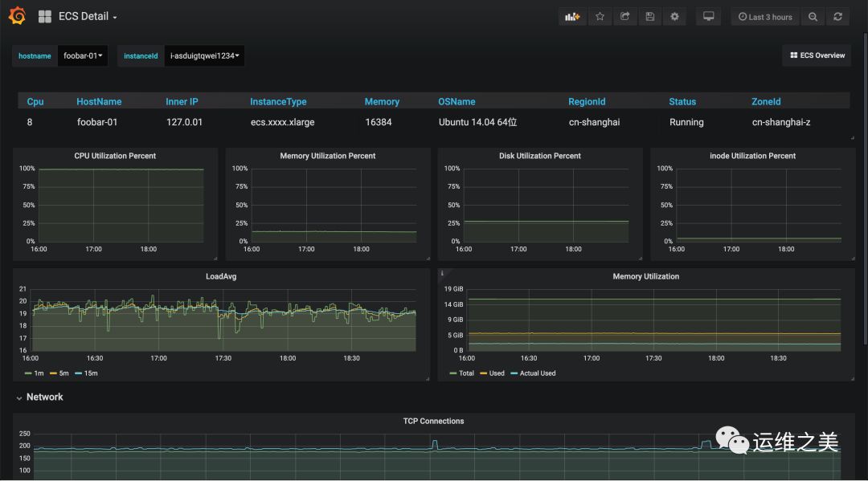Sort table by Inner IP column
Screen dimensions: 868x481
(x=182, y=102)
